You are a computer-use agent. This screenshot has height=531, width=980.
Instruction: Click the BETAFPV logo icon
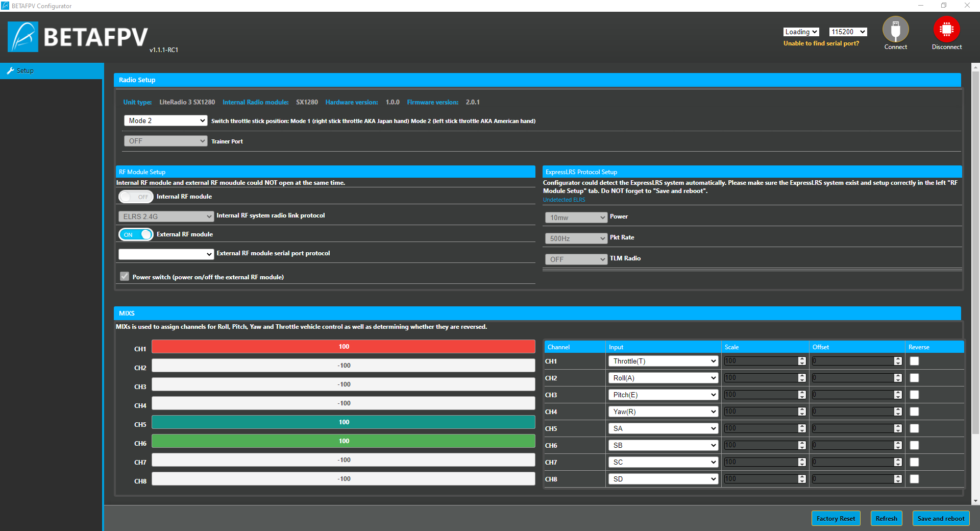point(23,37)
